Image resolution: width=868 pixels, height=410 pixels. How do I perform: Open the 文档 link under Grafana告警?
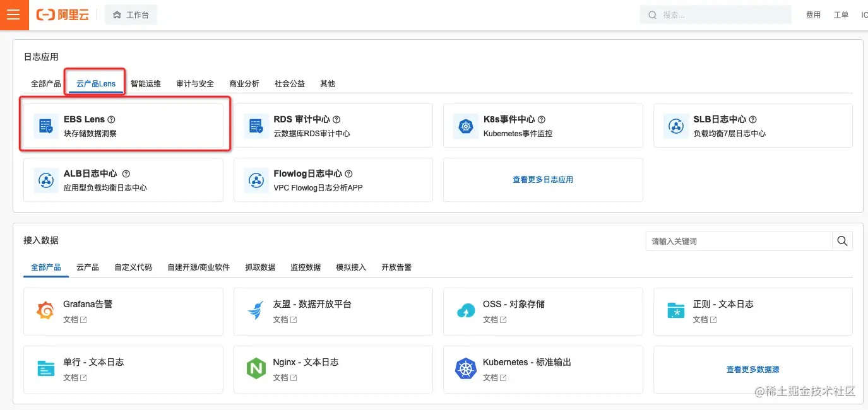pyautogui.click(x=75, y=320)
